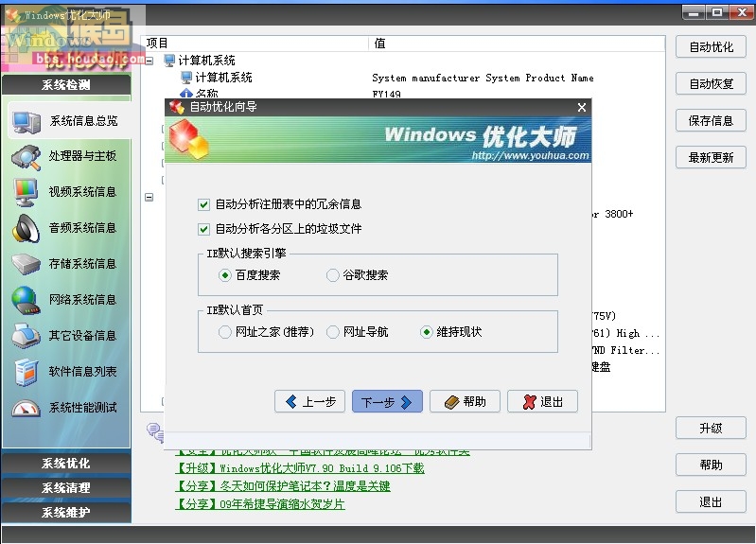Select 系统信息总览 label text

pyautogui.click(x=83, y=121)
